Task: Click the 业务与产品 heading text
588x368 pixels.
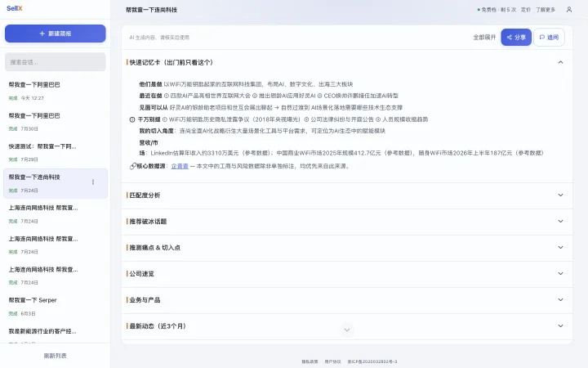Action: click(x=145, y=299)
